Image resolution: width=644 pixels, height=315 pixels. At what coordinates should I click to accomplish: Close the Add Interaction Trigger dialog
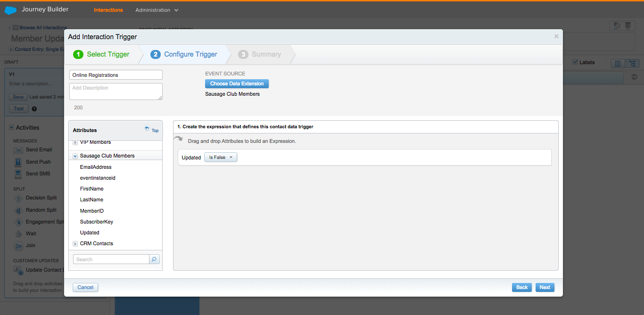pyautogui.click(x=556, y=36)
